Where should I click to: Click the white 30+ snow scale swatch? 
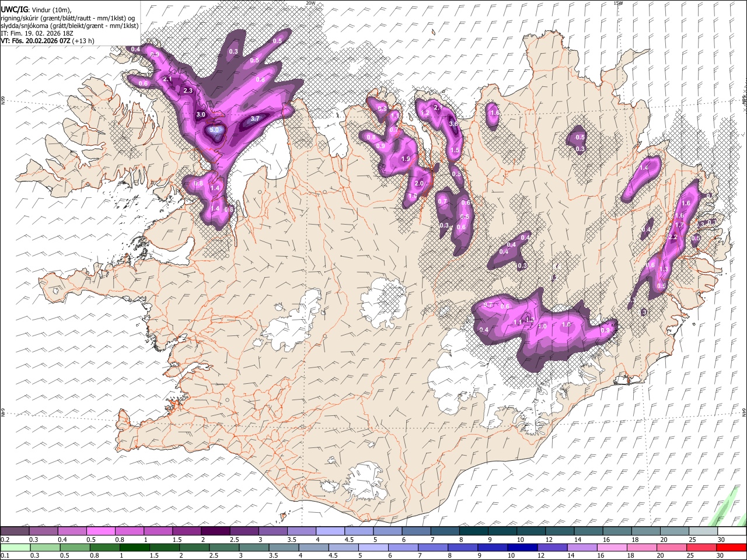click(x=732, y=531)
